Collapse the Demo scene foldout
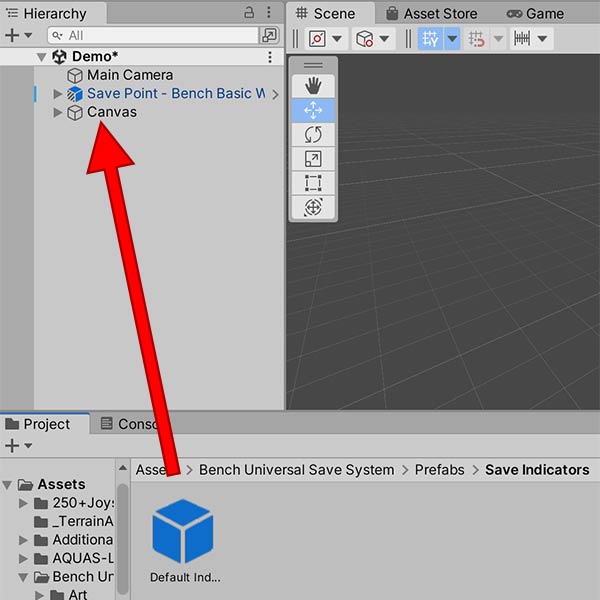The width and height of the screenshot is (600, 600). coord(41,57)
